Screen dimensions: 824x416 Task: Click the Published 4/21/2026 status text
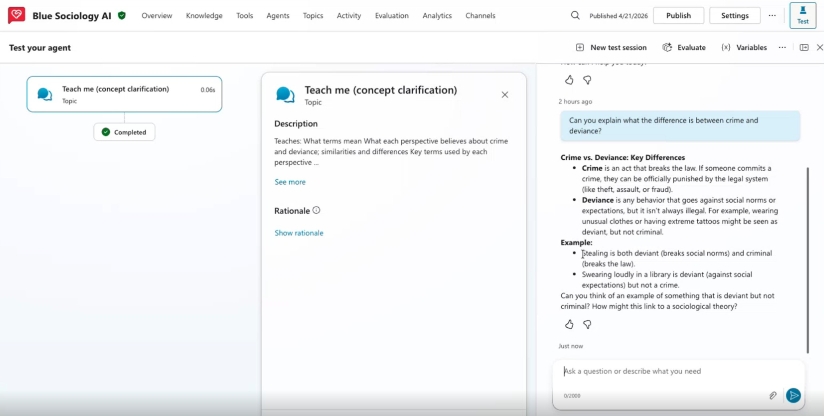[x=619, y=16]
